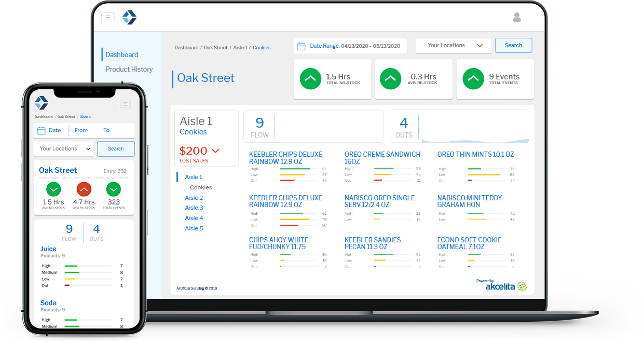Open Product History in the sidebar
Viewport: 644px width, 342px height.
tap(129, 69)
